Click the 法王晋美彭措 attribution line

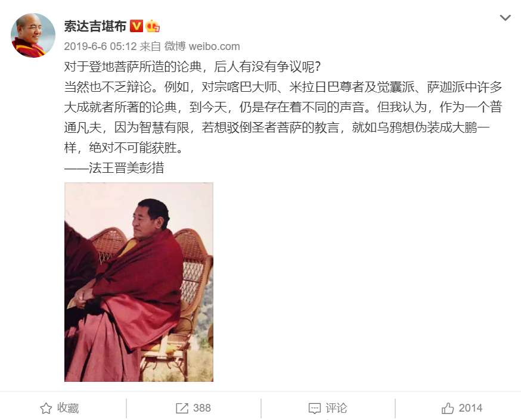click(x=114, y=167)
